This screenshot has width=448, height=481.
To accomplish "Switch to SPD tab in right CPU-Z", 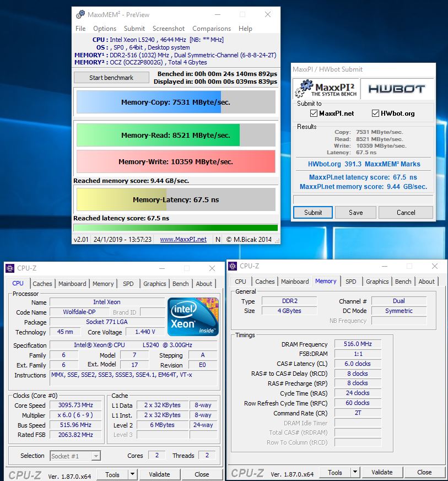I will pyautogui.click(x=350, y=282).
